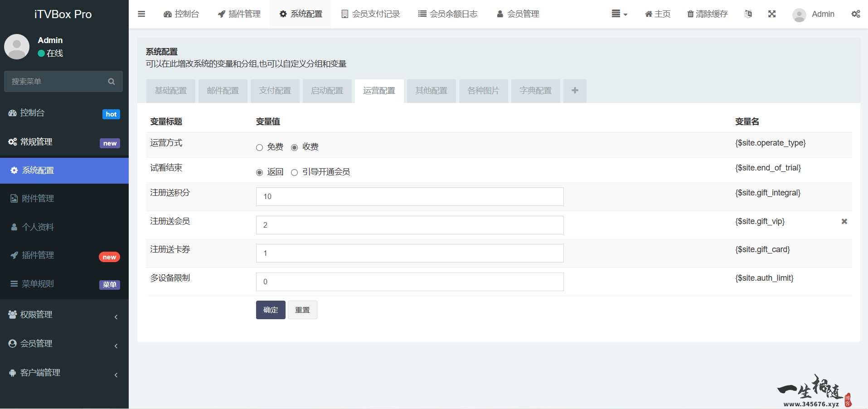This screenshot has height=409, width=868.
Task: Click the 重置 reset button
Action: point(302,310)
